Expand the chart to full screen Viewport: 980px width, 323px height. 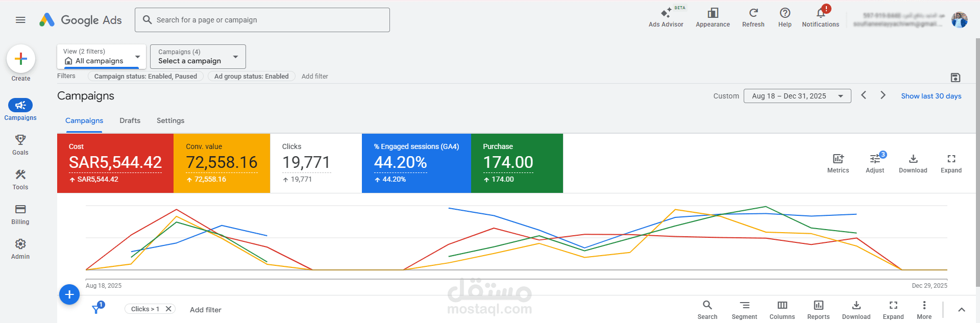[951, 163]
